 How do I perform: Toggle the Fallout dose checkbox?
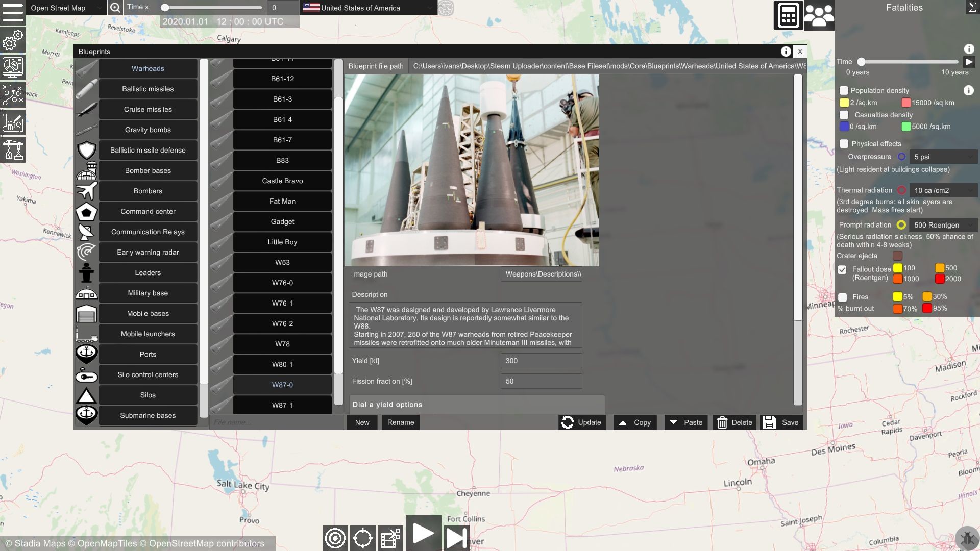coord(842,268)
